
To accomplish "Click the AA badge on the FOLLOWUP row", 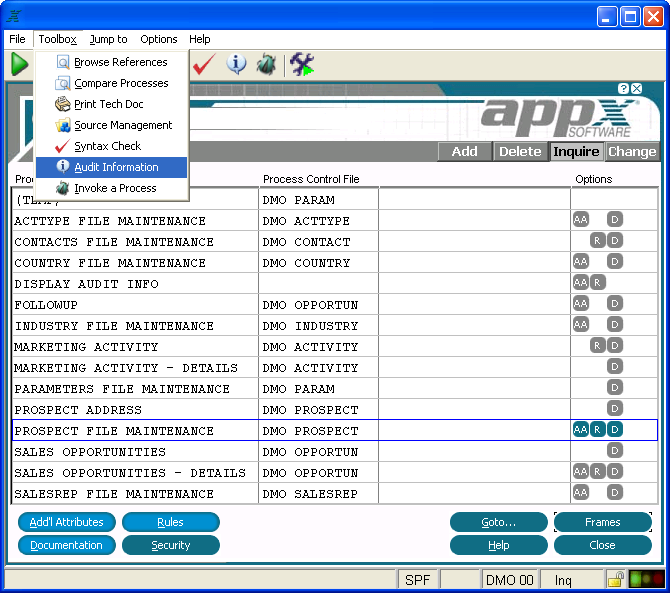I will coord(581,303).
